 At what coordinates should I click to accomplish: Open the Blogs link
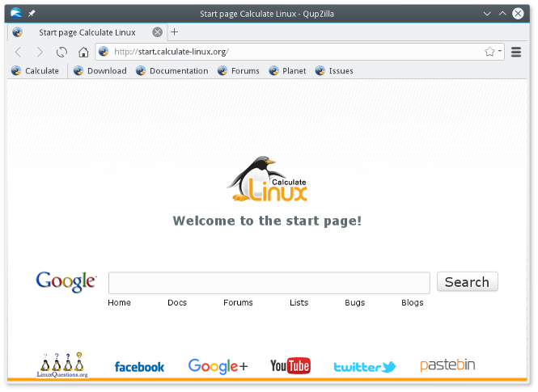[413, 302]
